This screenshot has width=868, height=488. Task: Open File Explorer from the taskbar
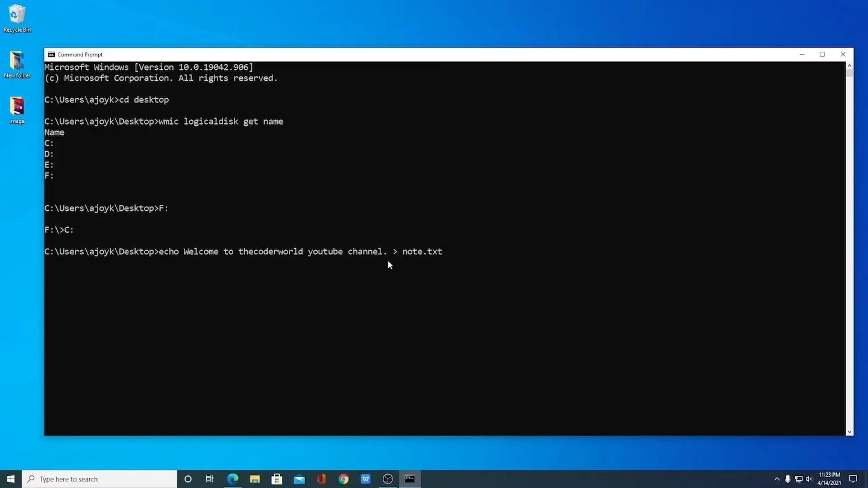[255, 479]
